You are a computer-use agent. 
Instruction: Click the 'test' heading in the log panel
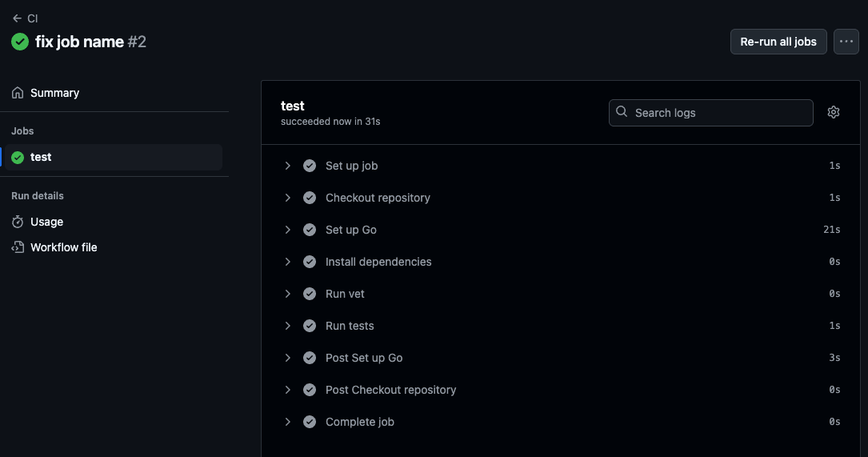(292, 106)
